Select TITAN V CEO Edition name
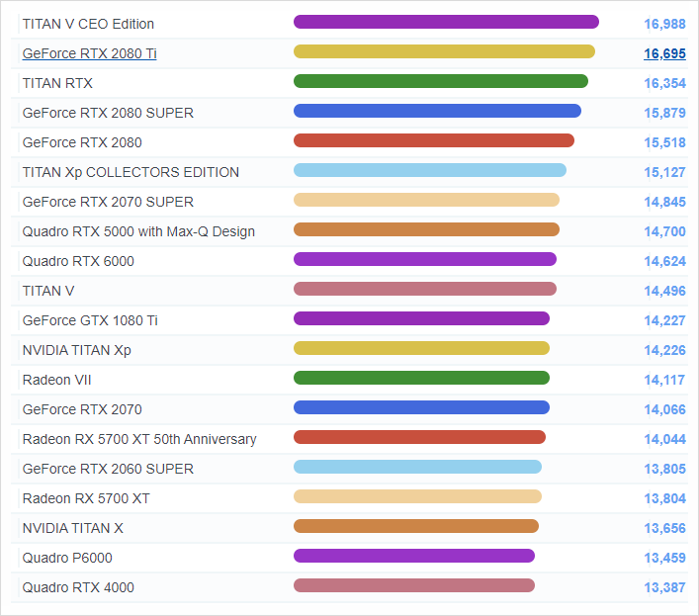Image resolution: width=699 pixels, height=616 pixels. [x=88, y=24]
